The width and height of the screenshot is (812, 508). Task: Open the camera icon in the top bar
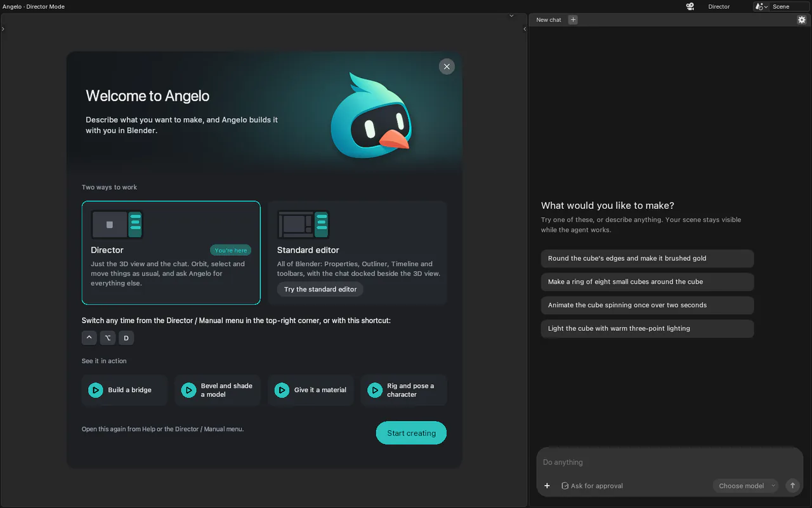[690, 6]
